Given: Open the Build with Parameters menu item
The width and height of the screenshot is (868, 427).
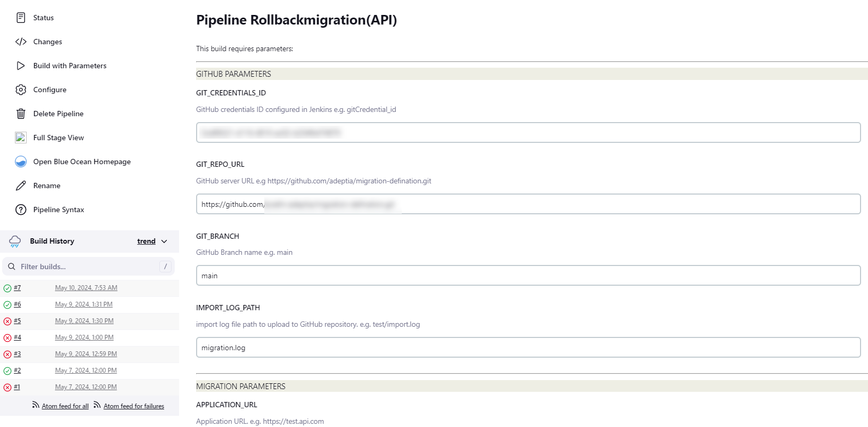Looking at the screenshot, I should pyautogui.click(x=70, y=66).
